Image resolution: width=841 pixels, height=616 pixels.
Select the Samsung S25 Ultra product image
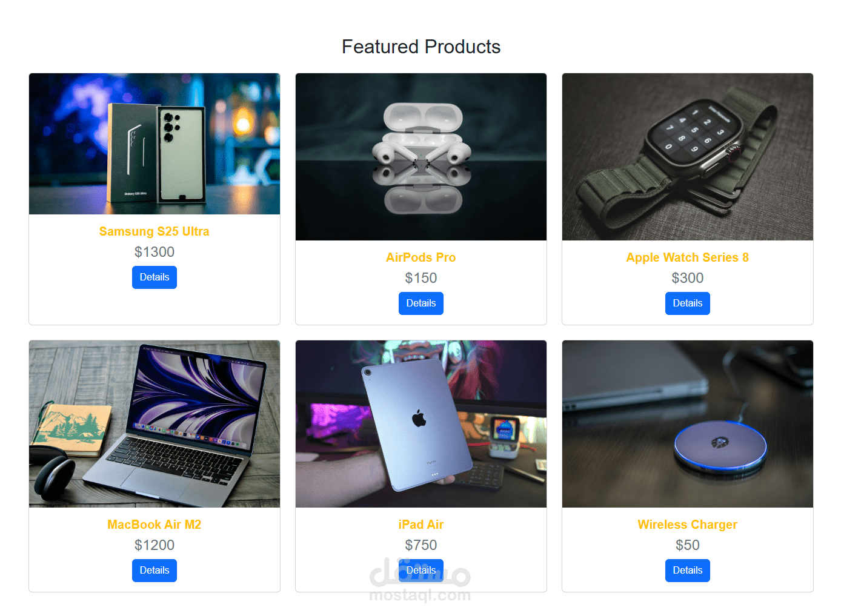click(x=155, y=144)
